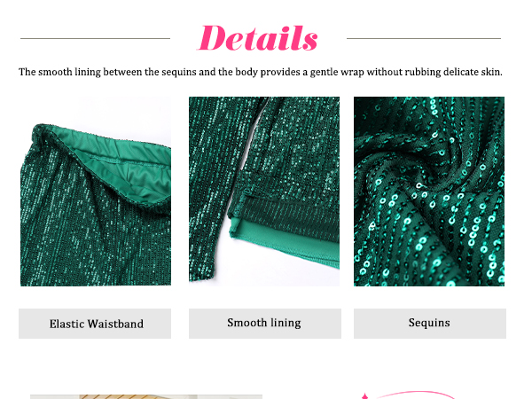Click the pink Details heading
Viewport: 532px width, 399px height.
[257, 38]
